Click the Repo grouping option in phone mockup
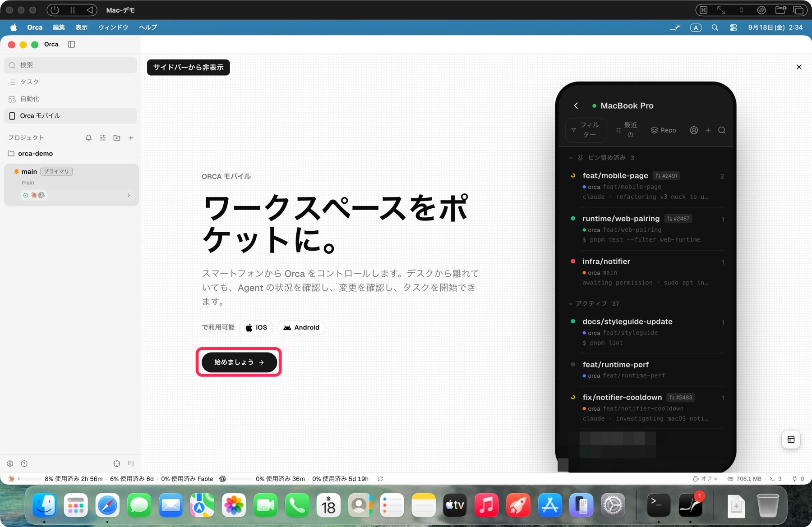Image resolution: width=812 pixels, height=527 pixels. 663,130
